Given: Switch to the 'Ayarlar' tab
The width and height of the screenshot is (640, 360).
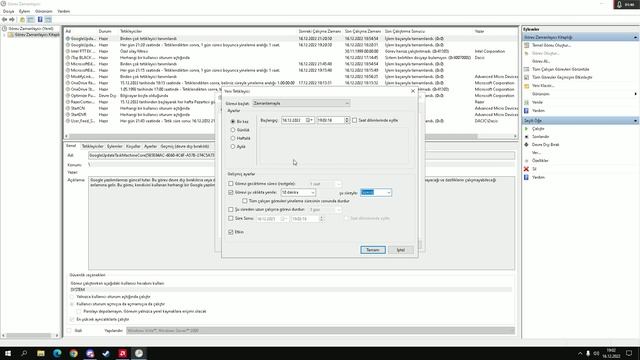Looking at the screenshot, I should point(150,146).
